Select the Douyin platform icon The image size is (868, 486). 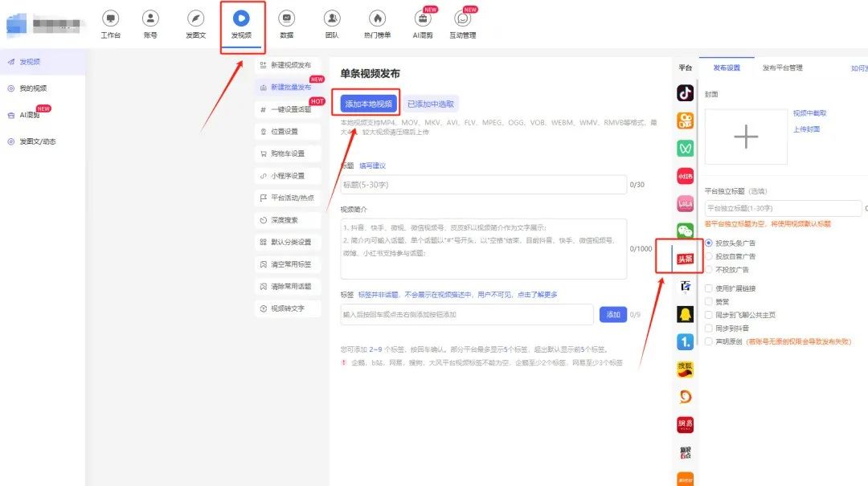(x=686, y=93)
